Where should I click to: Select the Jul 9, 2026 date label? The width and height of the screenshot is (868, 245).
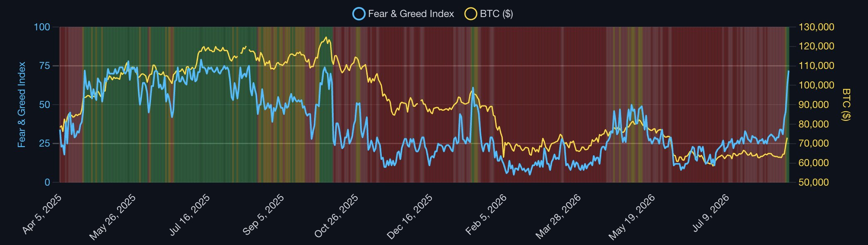click(711, 213)
